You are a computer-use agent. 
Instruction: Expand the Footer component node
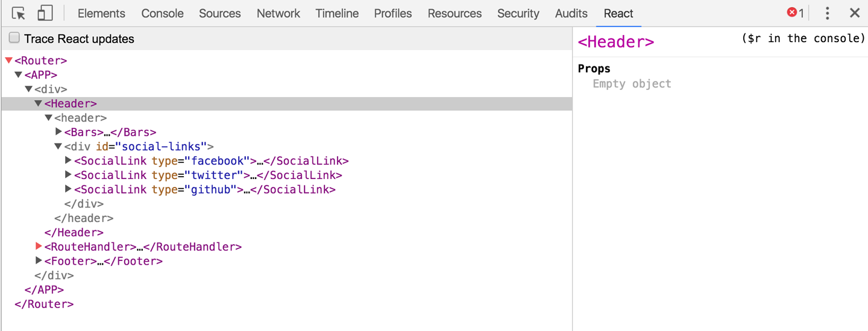click(39, 261)
